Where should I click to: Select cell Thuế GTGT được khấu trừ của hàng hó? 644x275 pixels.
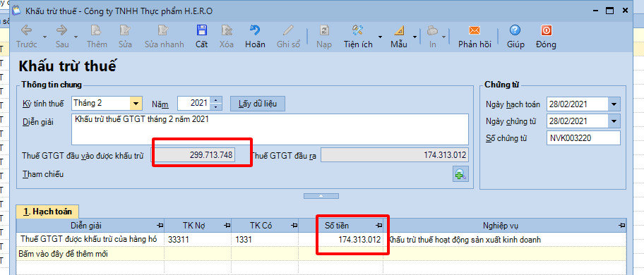(90, 240)
